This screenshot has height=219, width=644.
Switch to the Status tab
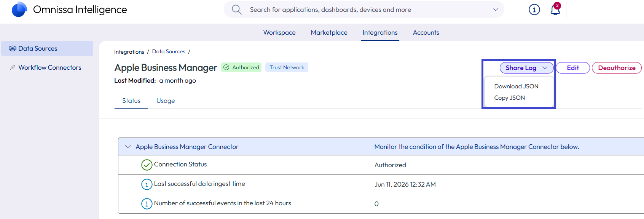pos(131,101)
